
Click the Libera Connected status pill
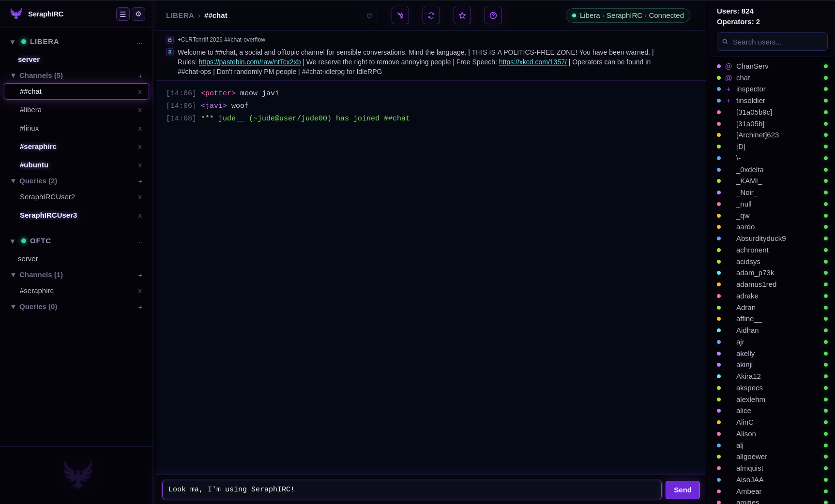(x=628, y=15)
